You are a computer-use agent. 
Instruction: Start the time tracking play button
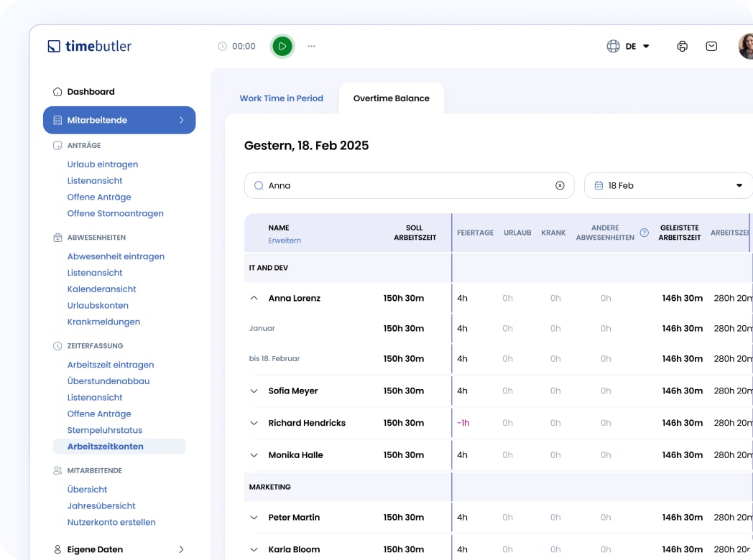pyautogui.click(x=282, y=46)
